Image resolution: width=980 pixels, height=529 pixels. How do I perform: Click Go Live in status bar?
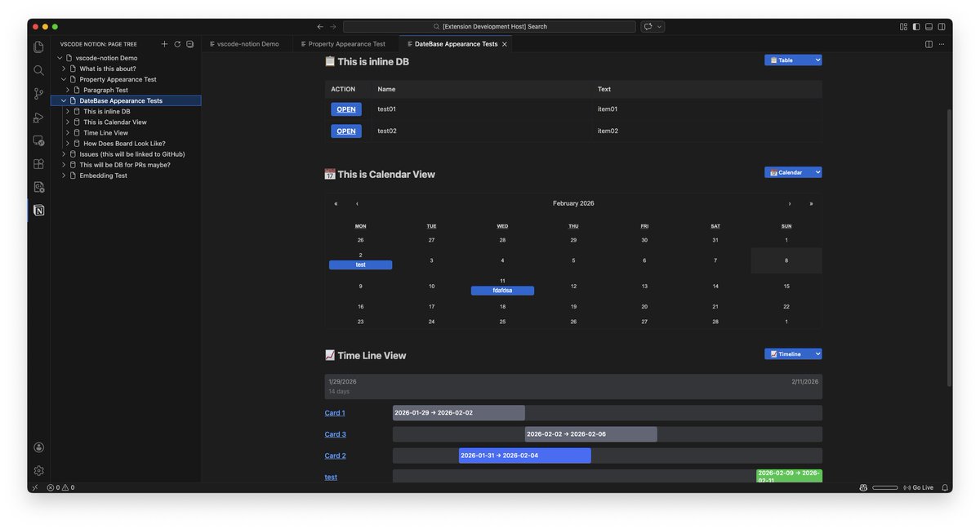point(919,487)
